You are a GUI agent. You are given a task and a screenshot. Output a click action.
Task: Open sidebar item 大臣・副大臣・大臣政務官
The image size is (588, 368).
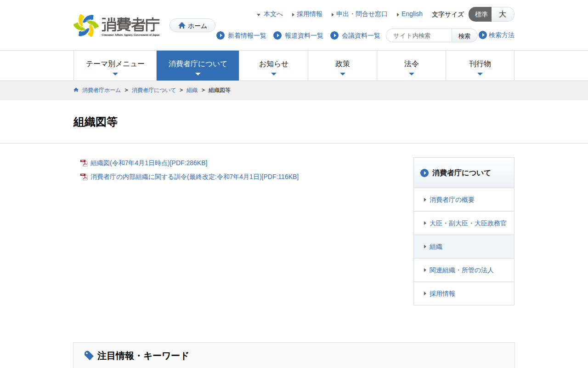coord(464,223)
